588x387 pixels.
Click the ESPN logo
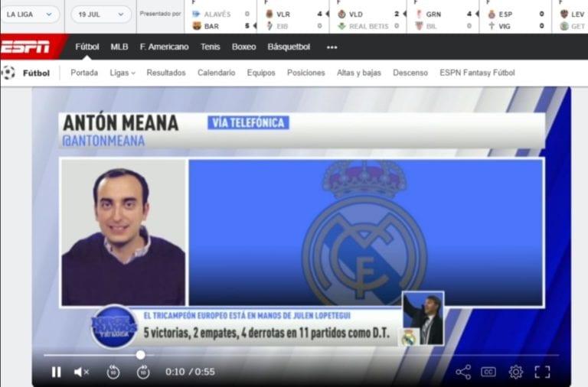point(25,47)
